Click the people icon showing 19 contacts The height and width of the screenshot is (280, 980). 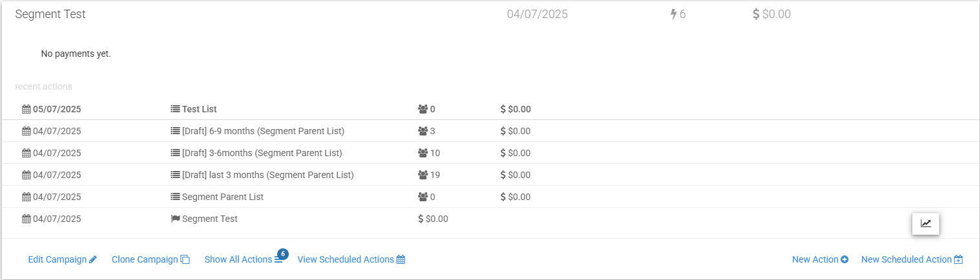click(423, 175)
